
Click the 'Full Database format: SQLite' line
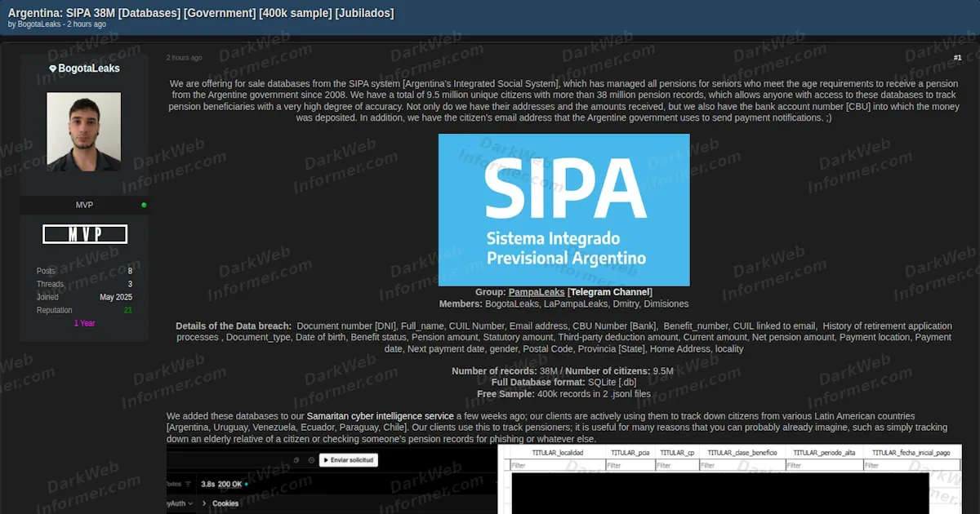click(x=563, y=383)
